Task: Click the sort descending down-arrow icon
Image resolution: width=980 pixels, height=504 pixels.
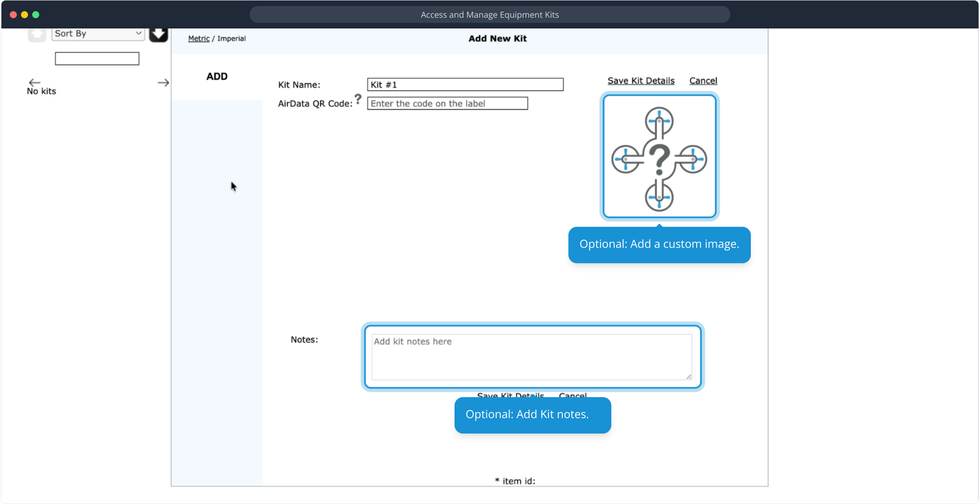Action: 158,34
